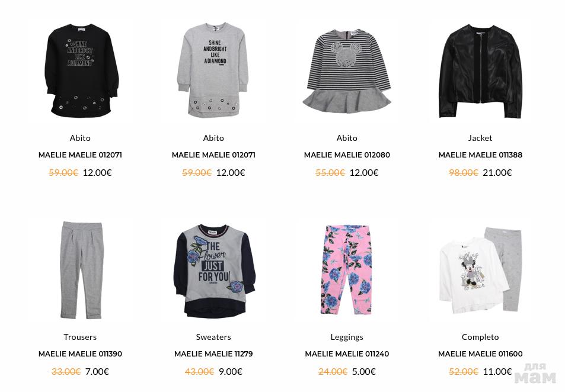The image size is (565, 392).
Task: Click the Completo category label
Action: (480, 338)
